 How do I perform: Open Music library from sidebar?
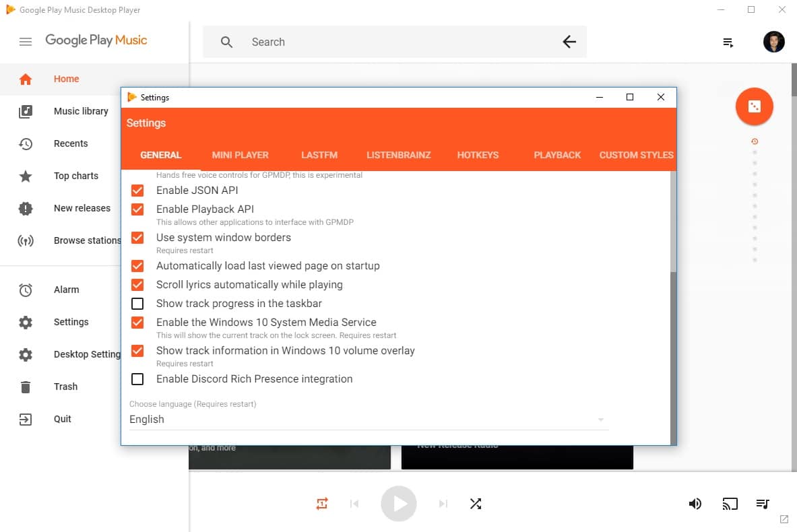click(81, 111)
